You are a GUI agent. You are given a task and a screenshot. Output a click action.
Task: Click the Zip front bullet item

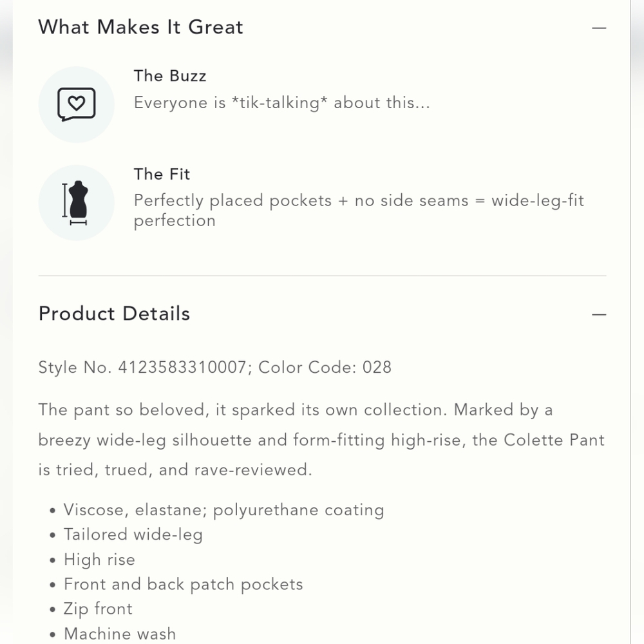pos(98,609)
